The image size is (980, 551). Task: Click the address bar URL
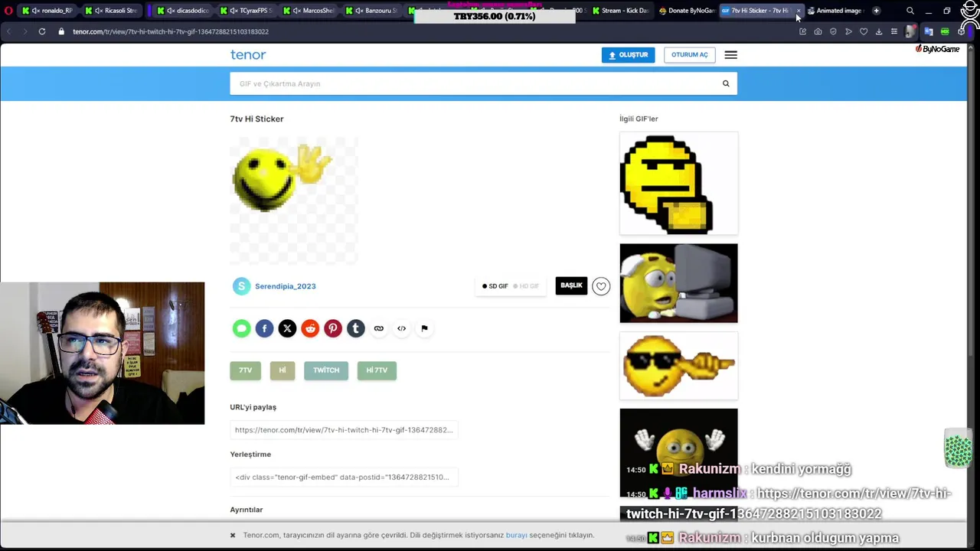[170, 31]
